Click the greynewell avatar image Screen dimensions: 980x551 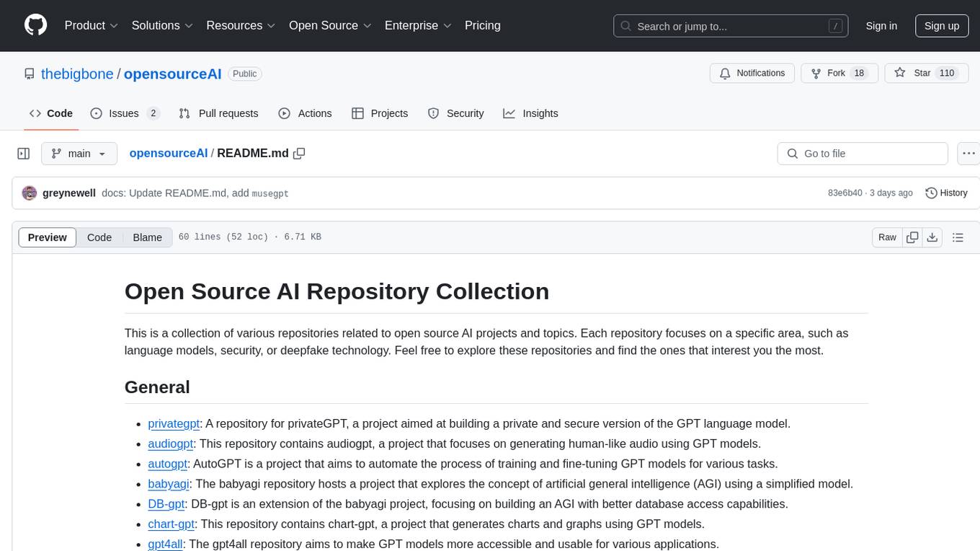[30, 193]
